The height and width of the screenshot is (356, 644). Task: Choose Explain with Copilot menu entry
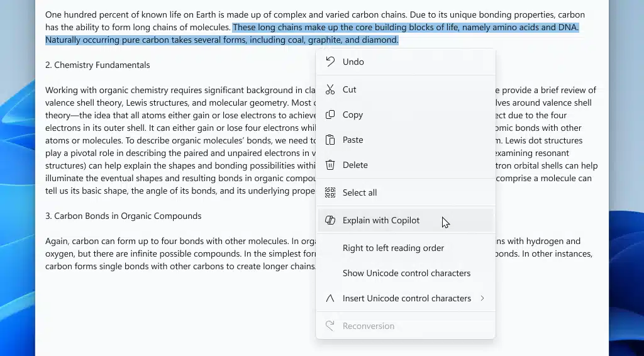pyautogui.click(x=381, y=220)
